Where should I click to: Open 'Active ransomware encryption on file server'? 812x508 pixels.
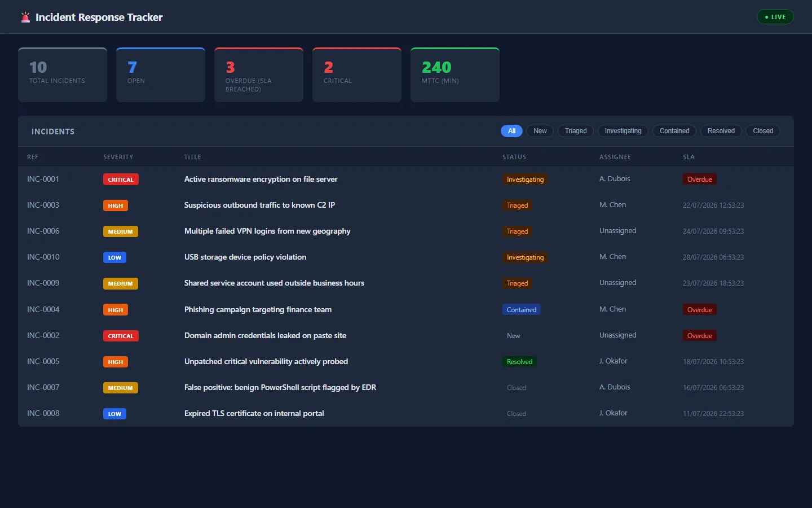click(261, 179)
